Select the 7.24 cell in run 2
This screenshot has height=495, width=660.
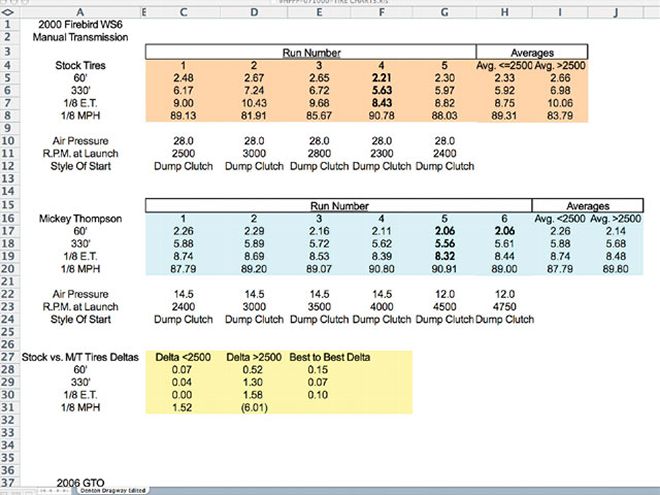point(254,90)
